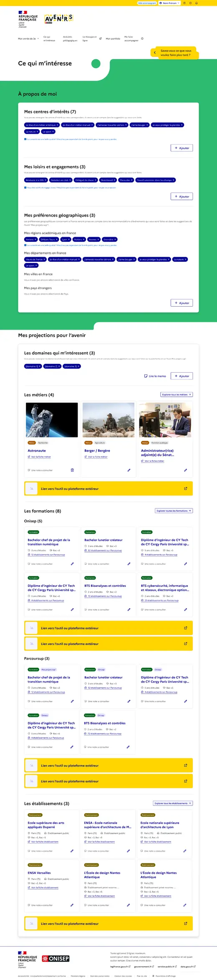This screenshot has width=217, height=980.
Task: Open data.gouv.fr footer link
Action: pyautogui.click(x=188, y=966)
